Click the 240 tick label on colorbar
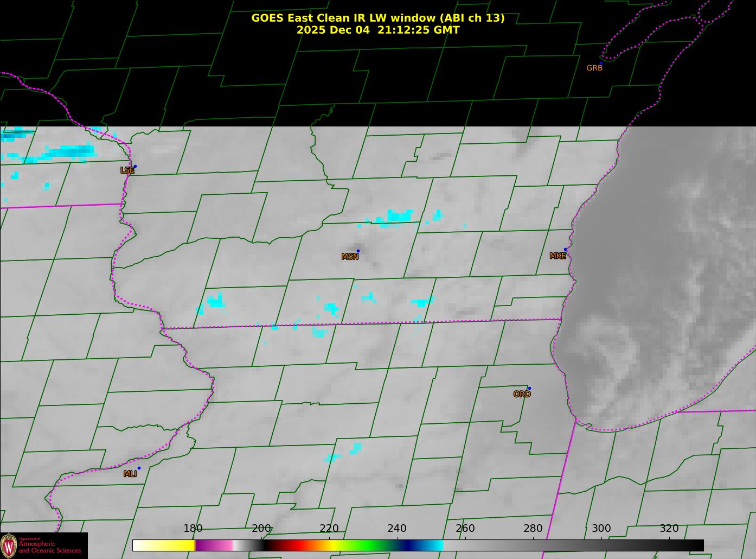Viewport: 756px width, 559px height. 397,529
